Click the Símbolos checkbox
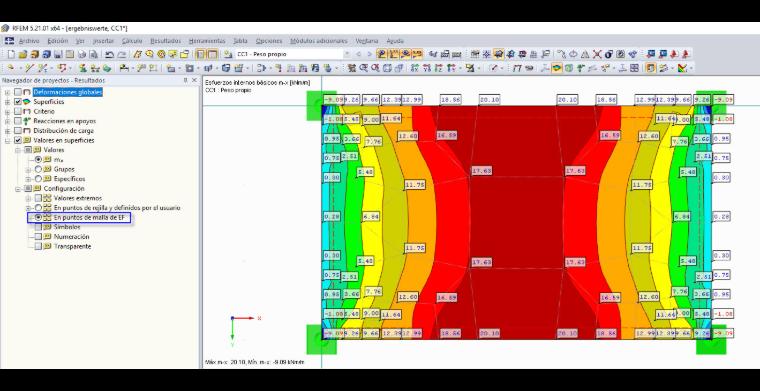760x391 pixels. pos(38,227)
